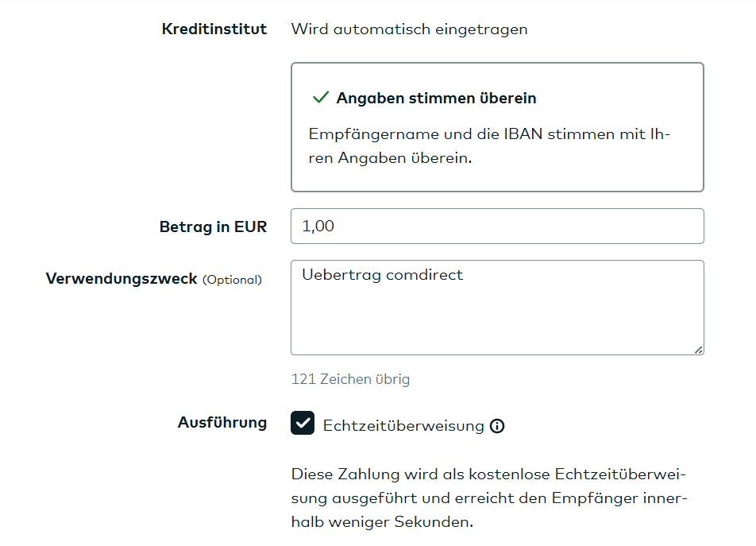This screenshot has height=546, width=756.
Task: Click the Betrag in EUR amount field
Action: click(497, 226)
